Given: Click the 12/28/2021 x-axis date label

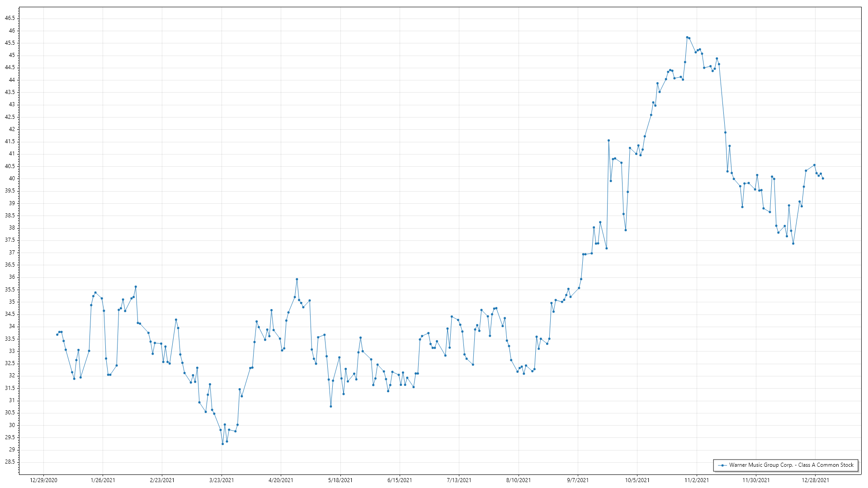Looking at the screenshot, I should click(815, 480).
